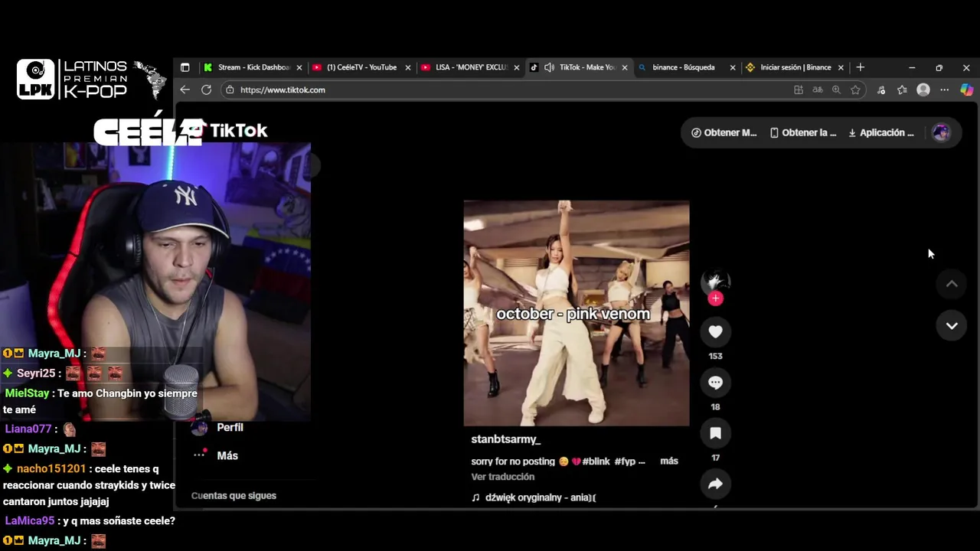Screen dimensions: 980x551
Task: Reload the TikTok page
Action: click(x=206, y=90)
